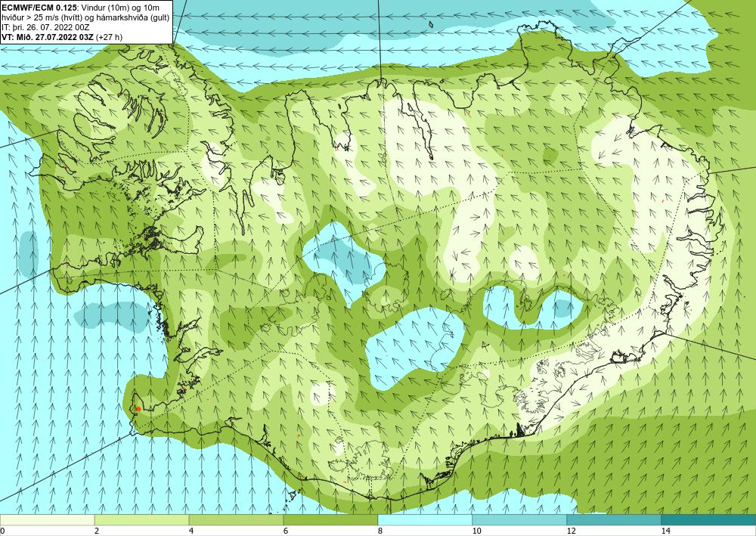
Task: Click the 6–8 m/s dark green legend swatch
Action: click(331, 520)
